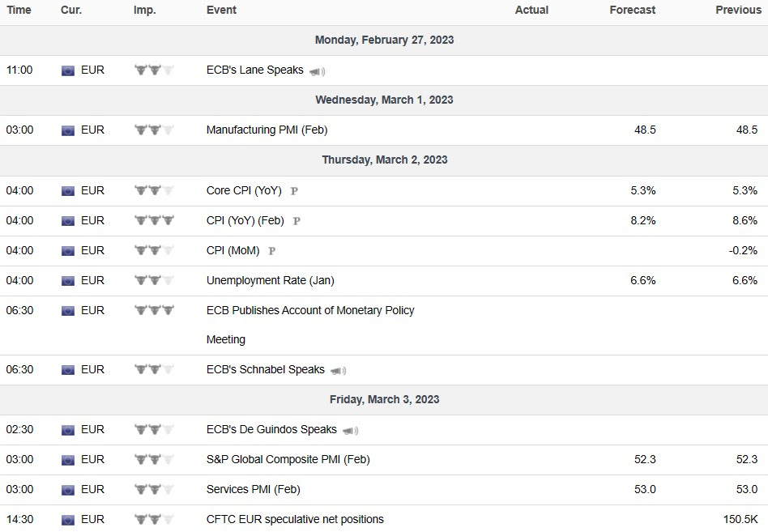Click the EU flag in Manufacturing PMI row
Viewport: 768px width, 532px height.
(x=68, y=130)
